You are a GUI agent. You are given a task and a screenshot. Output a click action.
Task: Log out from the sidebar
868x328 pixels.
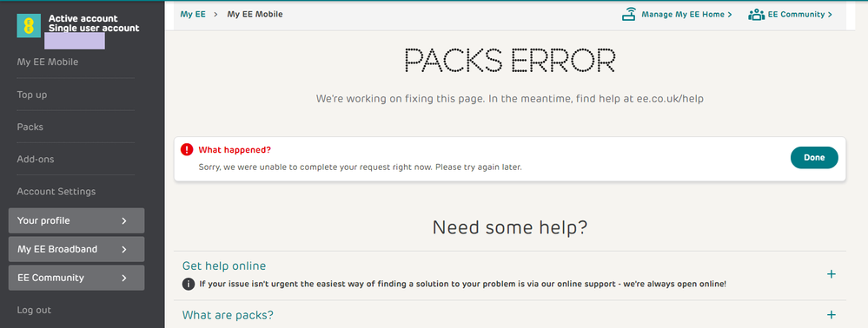click(x=34, y=310)
